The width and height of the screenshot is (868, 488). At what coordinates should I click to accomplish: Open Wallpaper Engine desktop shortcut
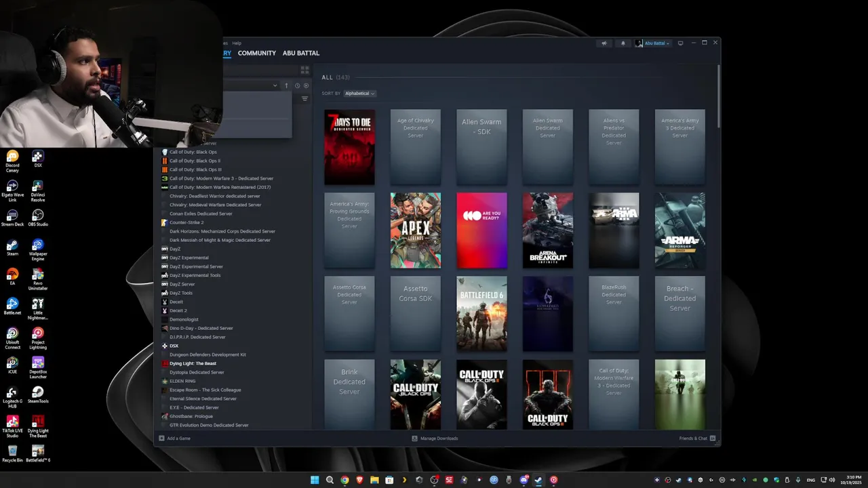(x=38, y=249)
